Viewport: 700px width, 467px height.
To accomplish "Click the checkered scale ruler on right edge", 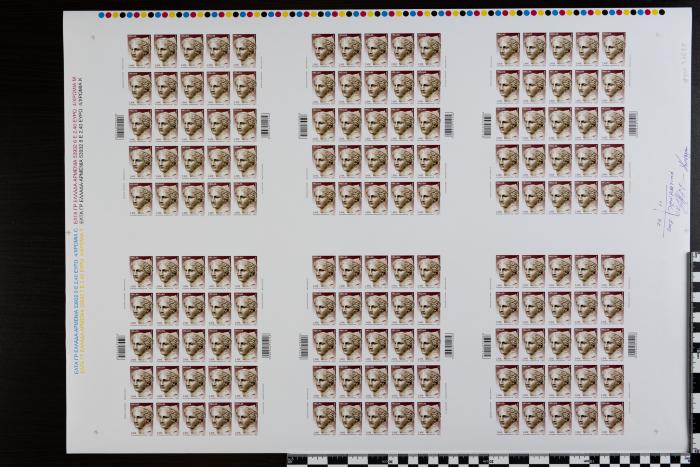I will click(x=695, y=352).
